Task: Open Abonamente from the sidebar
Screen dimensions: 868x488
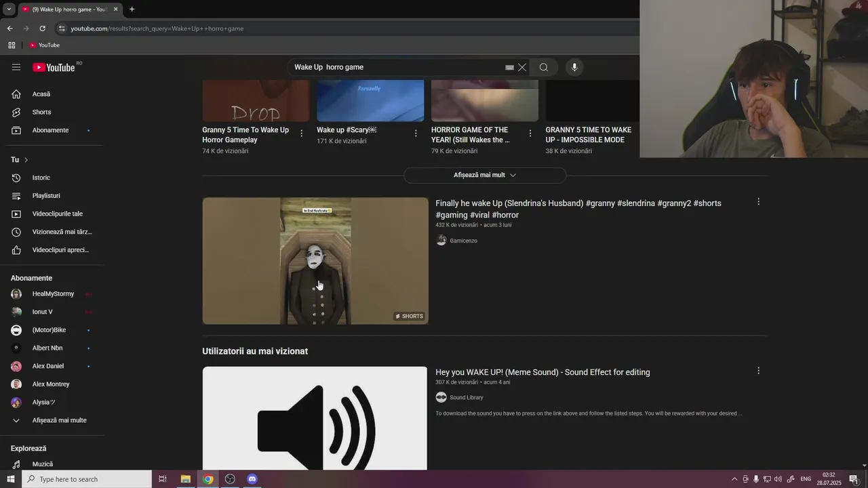Action: click(x=52, y=130)
